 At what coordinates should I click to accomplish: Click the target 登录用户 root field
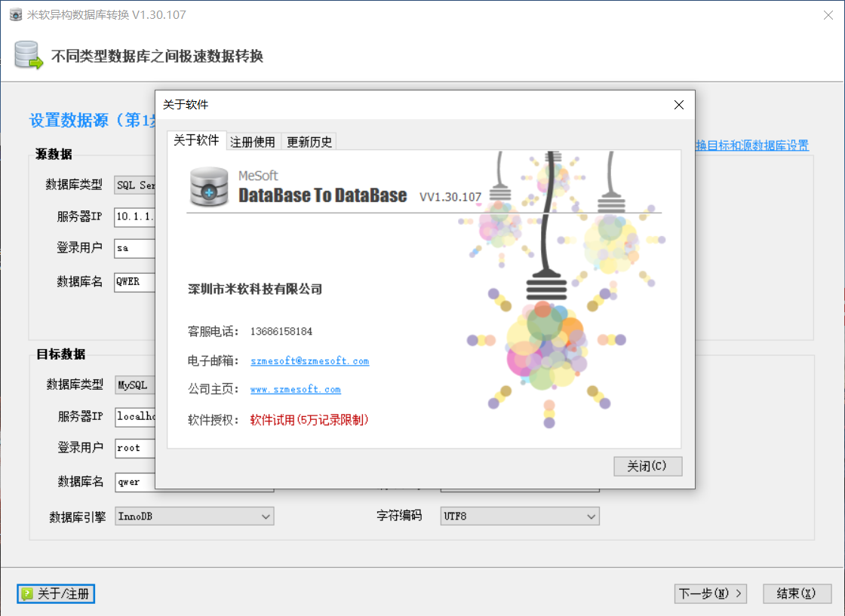[135, 448]
